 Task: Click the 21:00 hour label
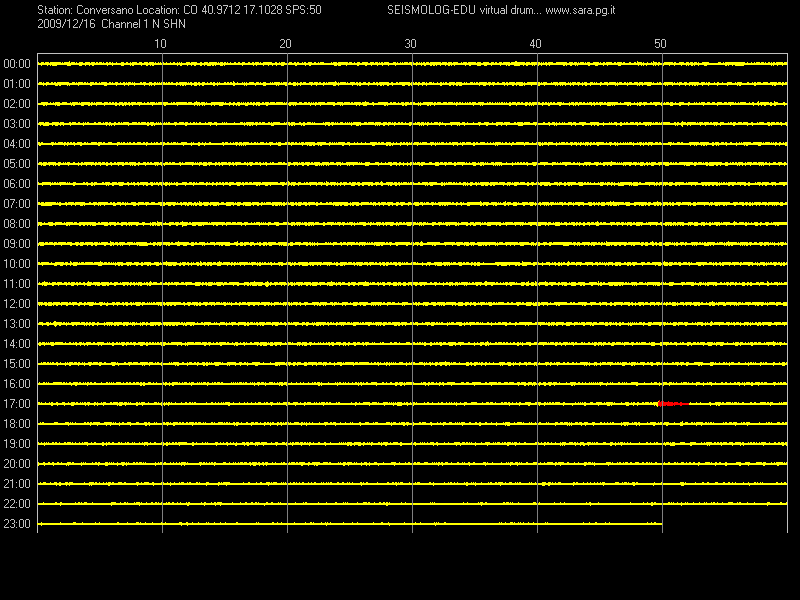point(17,484)
